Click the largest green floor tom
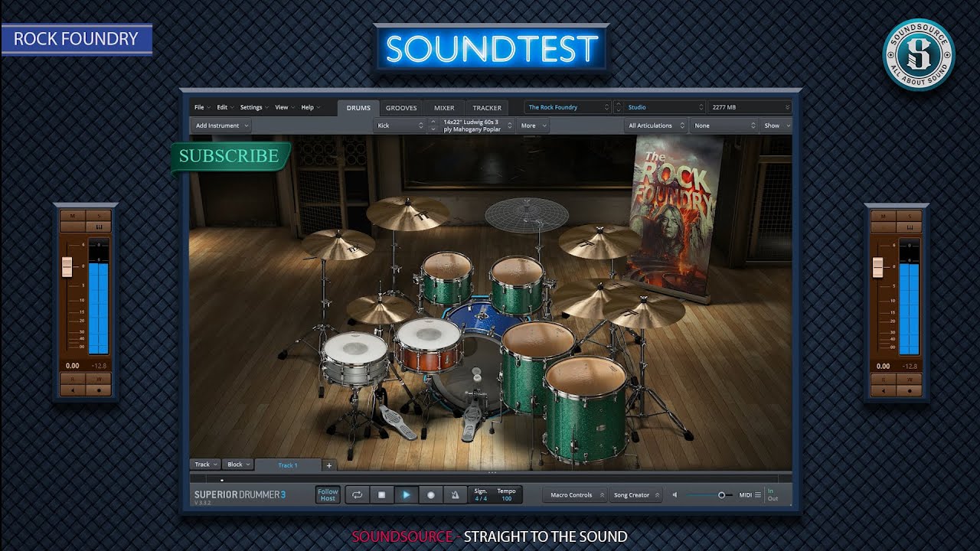 586,409
